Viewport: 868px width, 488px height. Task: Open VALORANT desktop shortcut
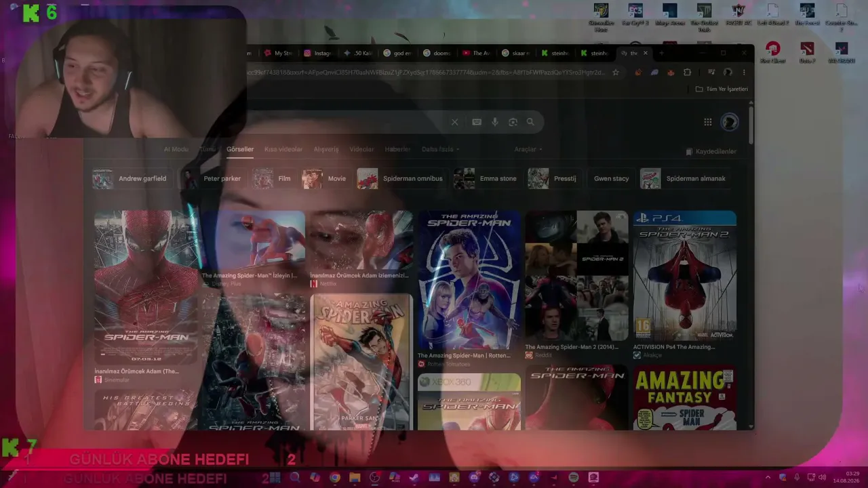coord(842,53)
